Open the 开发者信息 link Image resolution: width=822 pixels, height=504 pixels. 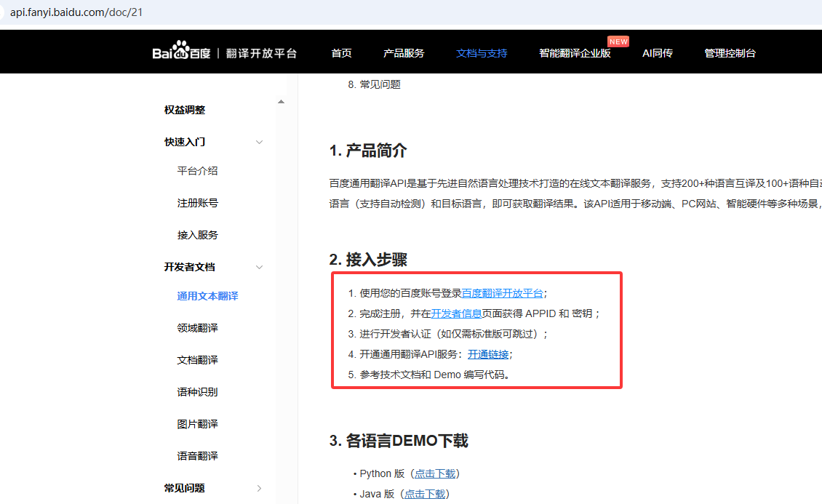456,314
